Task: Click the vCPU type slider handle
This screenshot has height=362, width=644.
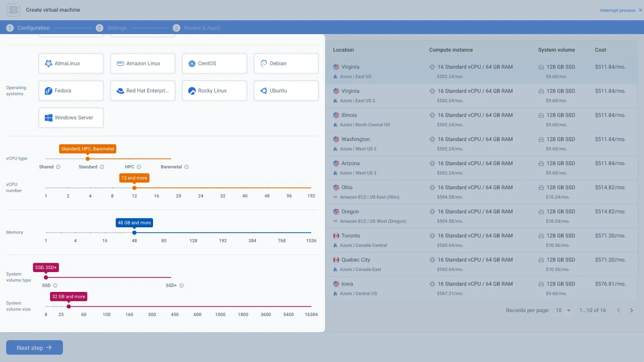Action: (88, 159)
